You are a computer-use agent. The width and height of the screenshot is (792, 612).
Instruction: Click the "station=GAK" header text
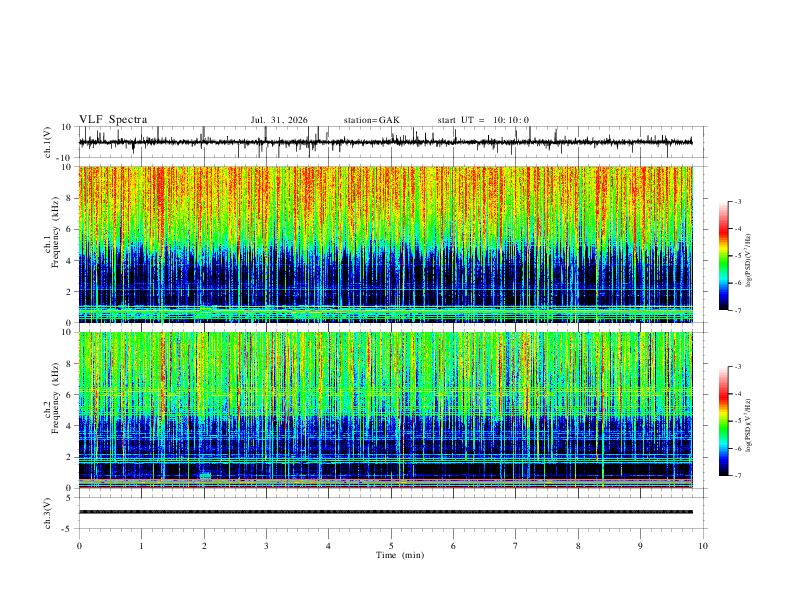(371, 120)
